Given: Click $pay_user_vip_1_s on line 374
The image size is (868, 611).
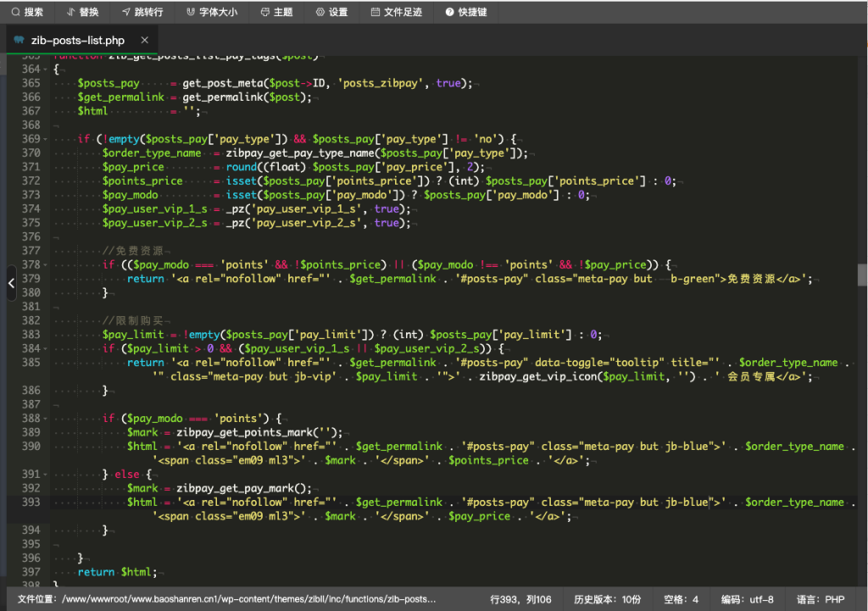Looking at the screenshot, I should (x=155, y=209).
